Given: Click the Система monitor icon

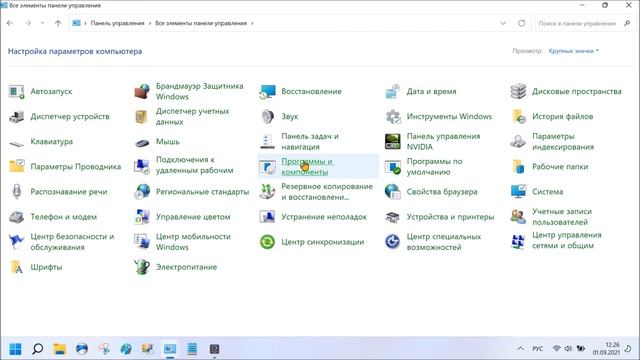Looking at the screenshot, I should [x=518, y=191].
